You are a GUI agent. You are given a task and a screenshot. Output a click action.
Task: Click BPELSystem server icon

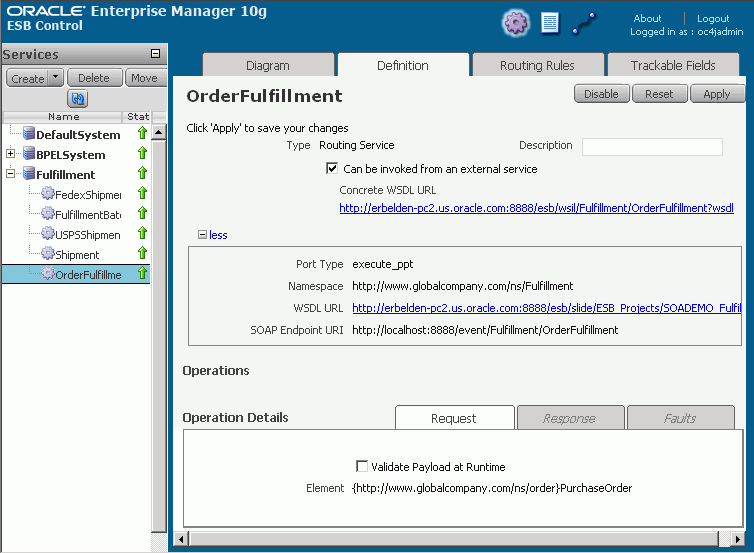29,153
